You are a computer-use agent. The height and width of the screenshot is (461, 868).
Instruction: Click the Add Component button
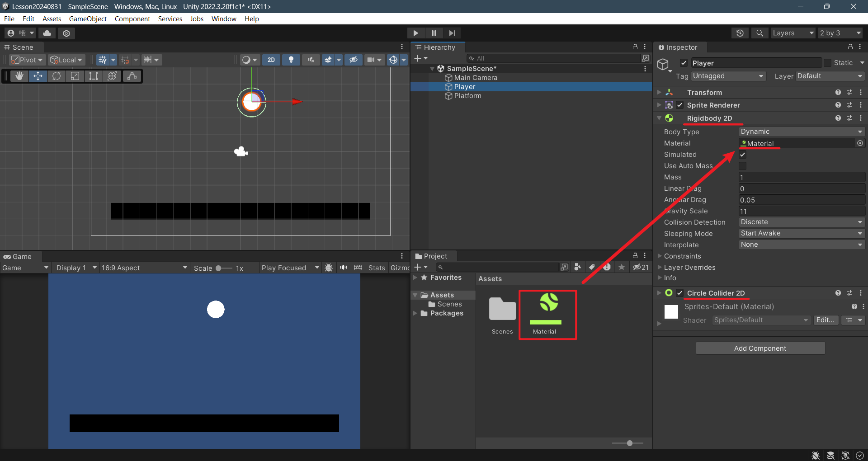tap(760, 348)
